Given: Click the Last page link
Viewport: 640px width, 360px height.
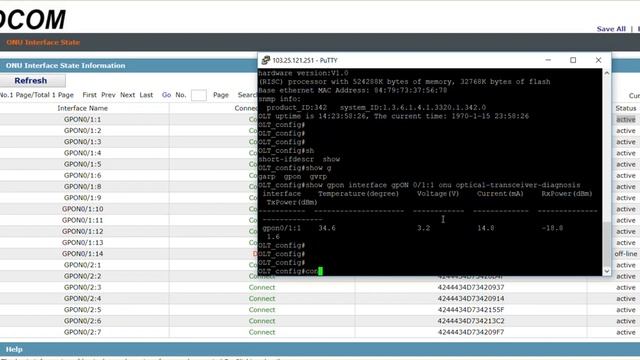Looking at the screenshot, I should click(146, 95).
